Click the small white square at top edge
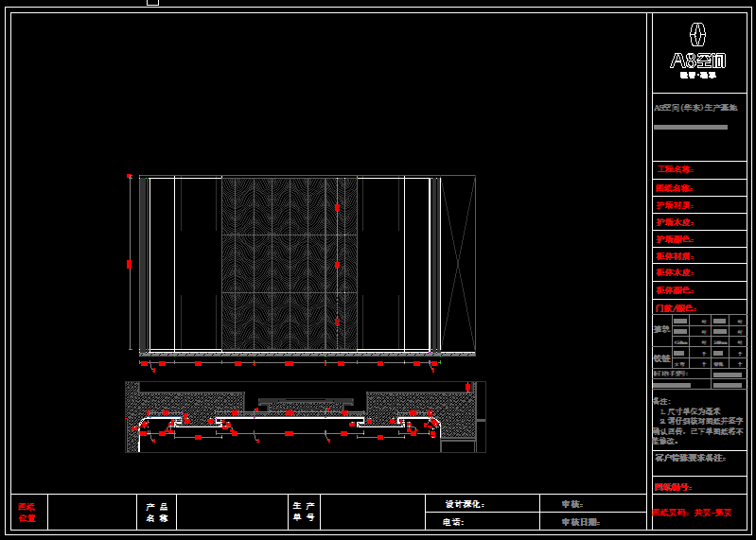756x540 pixels. [x=152, y=2]
